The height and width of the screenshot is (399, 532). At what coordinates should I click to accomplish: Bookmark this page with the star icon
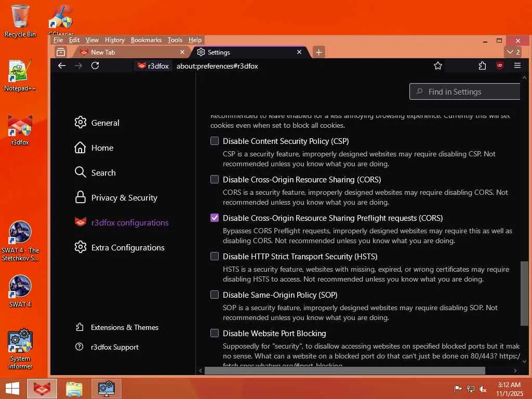[437, 66]
